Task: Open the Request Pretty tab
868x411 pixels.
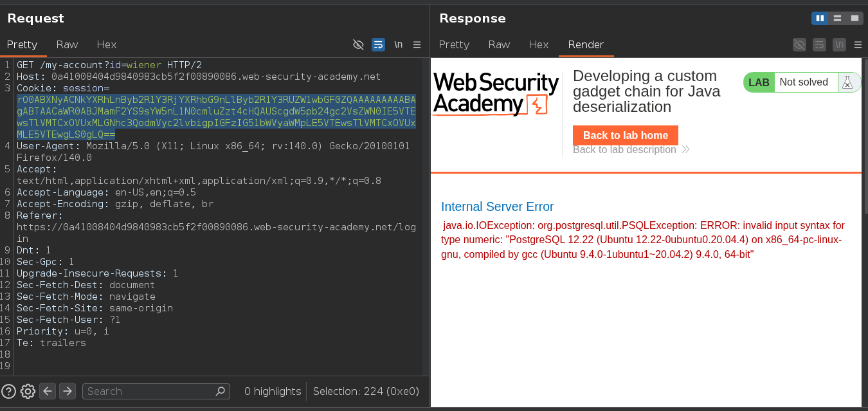Action: 23,44
